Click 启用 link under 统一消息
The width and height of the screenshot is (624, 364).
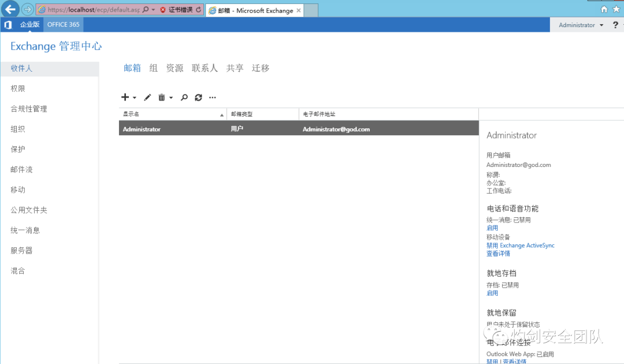(x=492, y=228)
